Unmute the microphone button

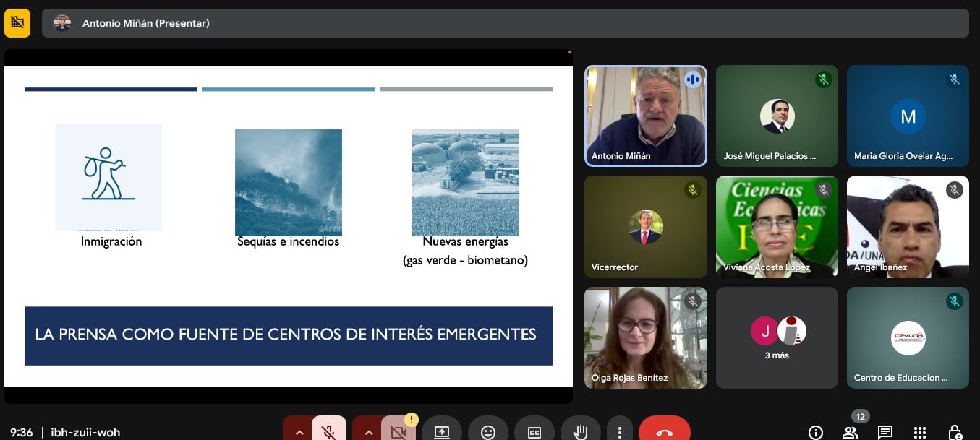328,431
